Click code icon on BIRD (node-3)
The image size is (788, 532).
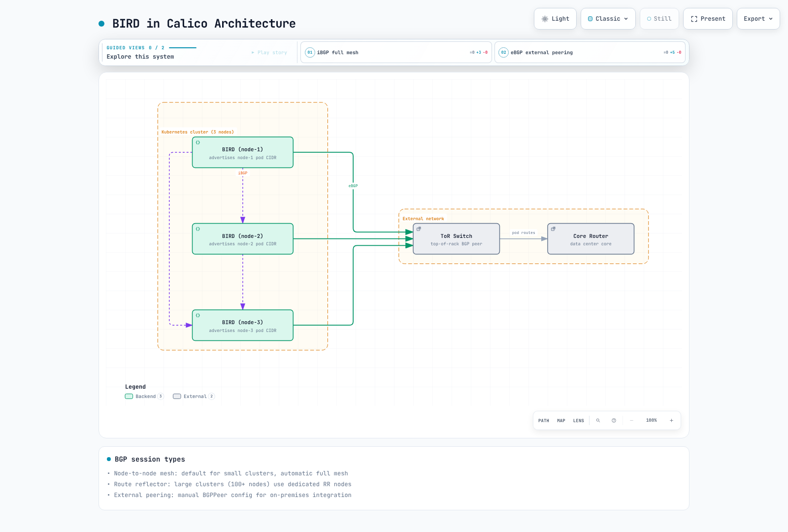[198, 315]
